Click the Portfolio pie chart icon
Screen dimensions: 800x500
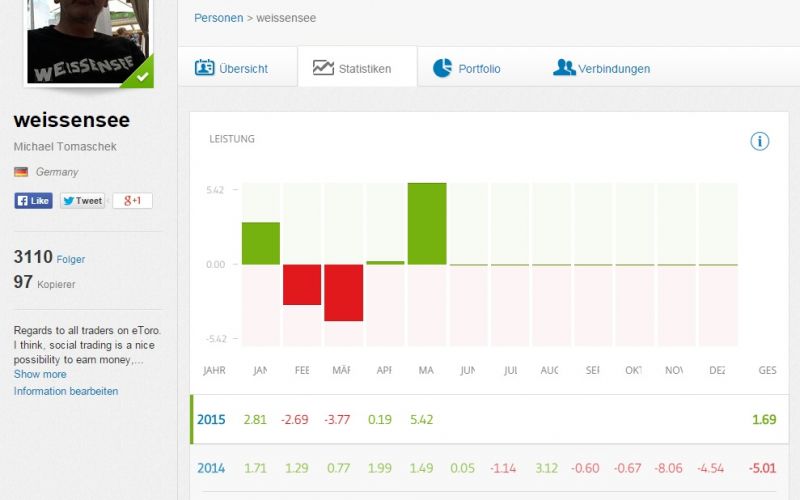pyautogui.click(x=442, y=68)
